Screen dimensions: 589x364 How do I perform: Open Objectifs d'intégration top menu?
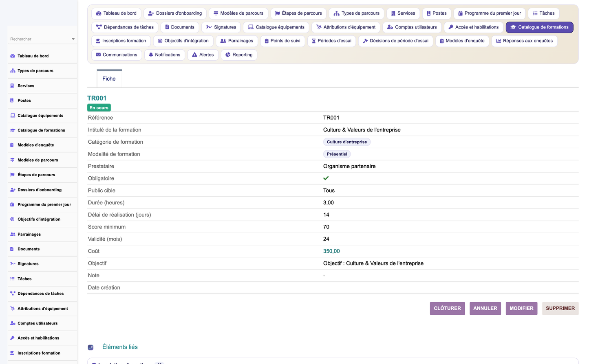pyautogui.click(x=183, y=41)
